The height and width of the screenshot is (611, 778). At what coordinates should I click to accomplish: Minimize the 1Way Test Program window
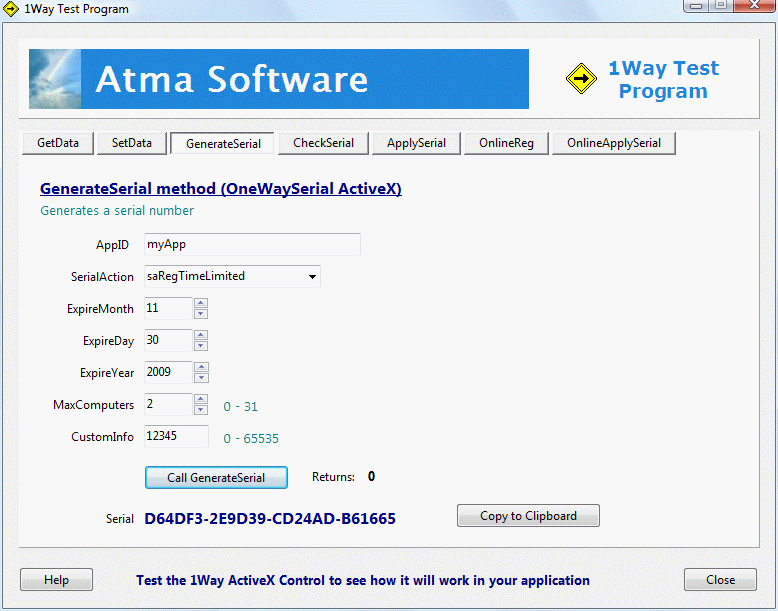pos(696,5)
